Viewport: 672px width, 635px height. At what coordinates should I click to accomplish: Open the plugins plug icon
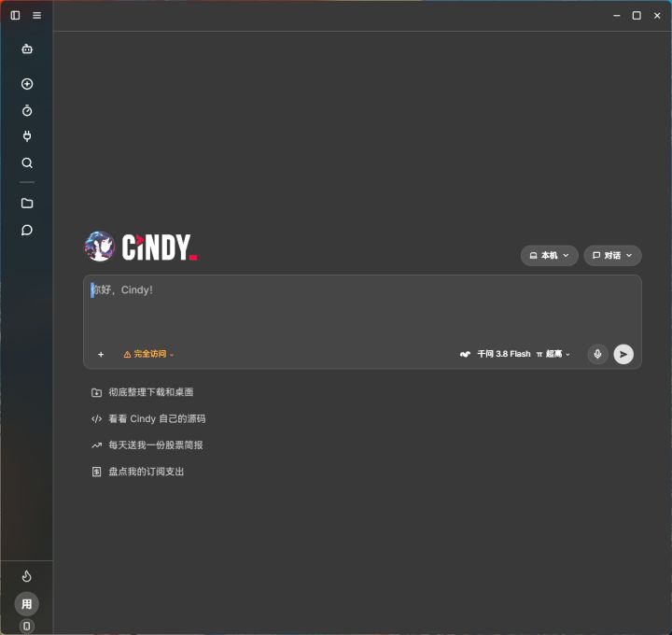[x=27, y=136]
